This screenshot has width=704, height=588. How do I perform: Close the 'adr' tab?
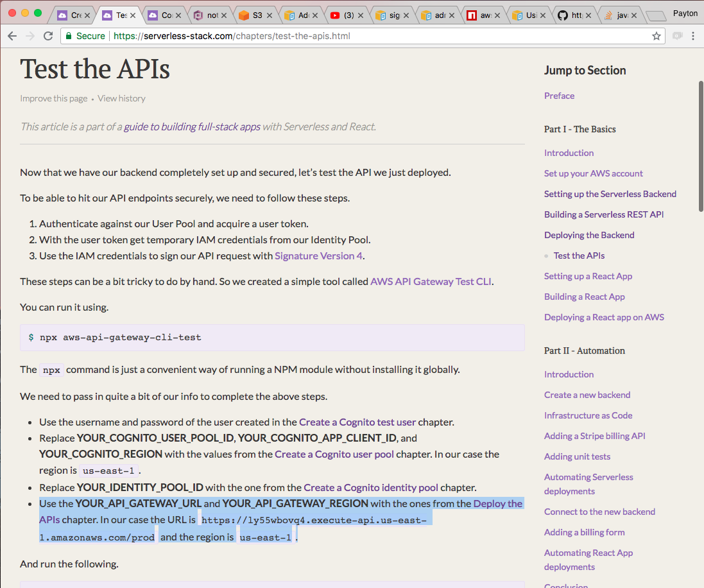(452, 15)
